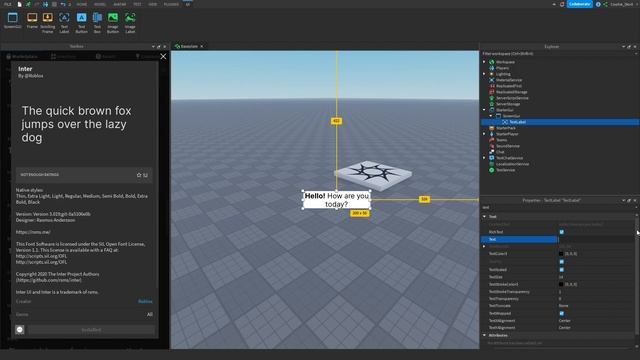Expand the TextChatService tree node

484,158
